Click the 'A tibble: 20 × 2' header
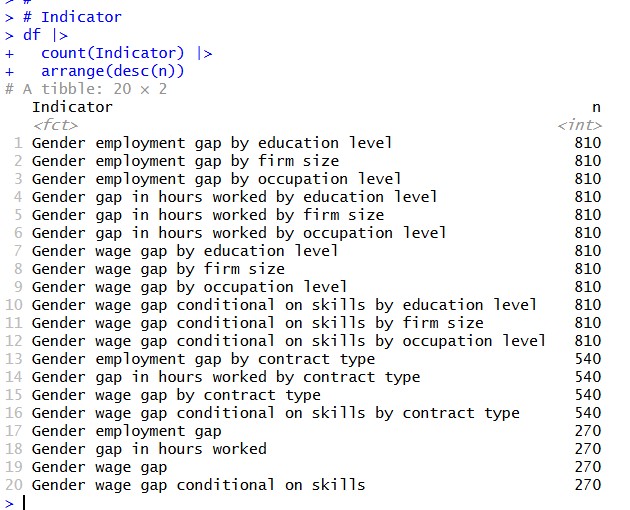This screenshot has height=510, width=630. (x=86, y=89)
